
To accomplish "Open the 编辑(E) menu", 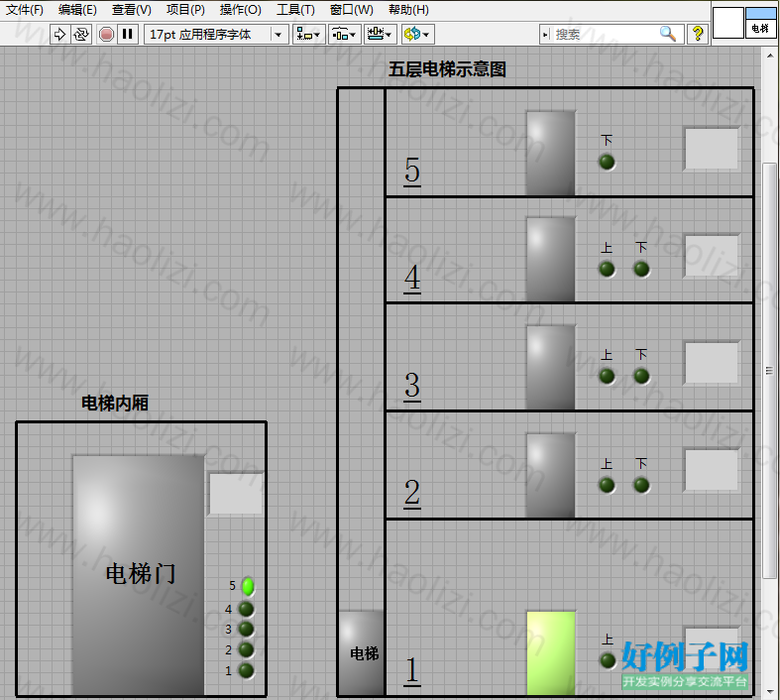I will pyautogui.click(x=77, y=10).
